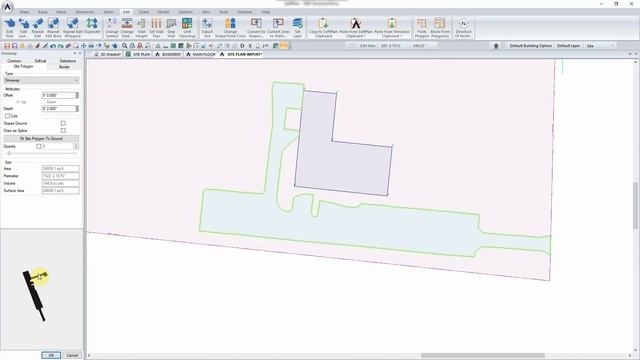640x360 pixels.
Task: Click the Offset value spinner arrows
Action: coord(77,95)
